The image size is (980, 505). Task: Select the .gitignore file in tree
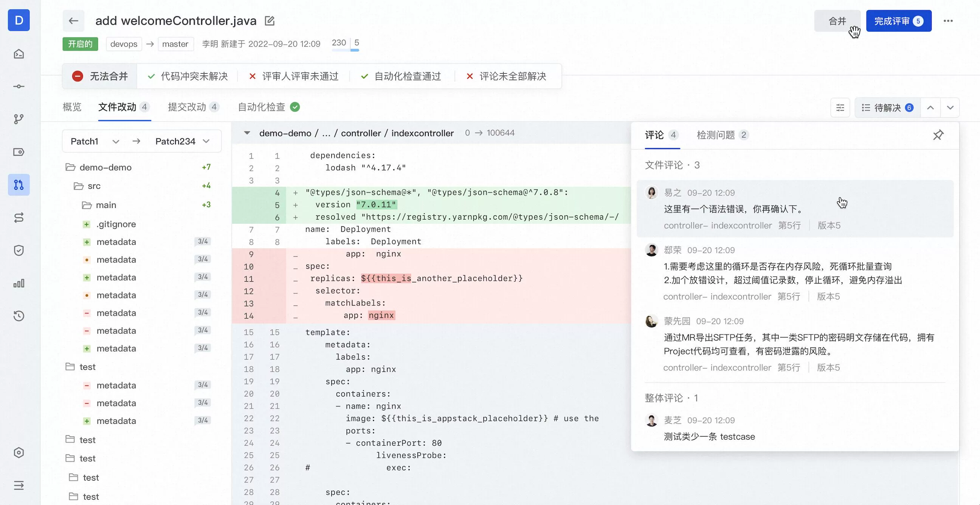coord(116,225)
